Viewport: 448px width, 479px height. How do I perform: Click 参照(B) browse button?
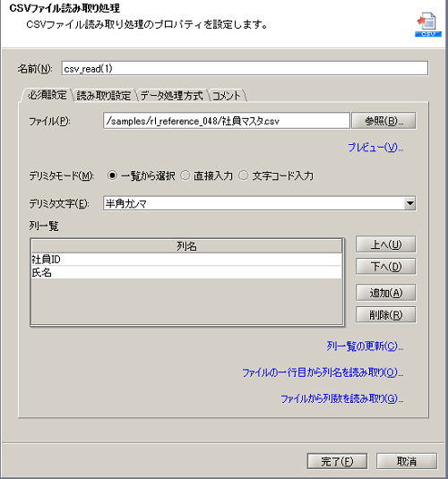(383, 121)
